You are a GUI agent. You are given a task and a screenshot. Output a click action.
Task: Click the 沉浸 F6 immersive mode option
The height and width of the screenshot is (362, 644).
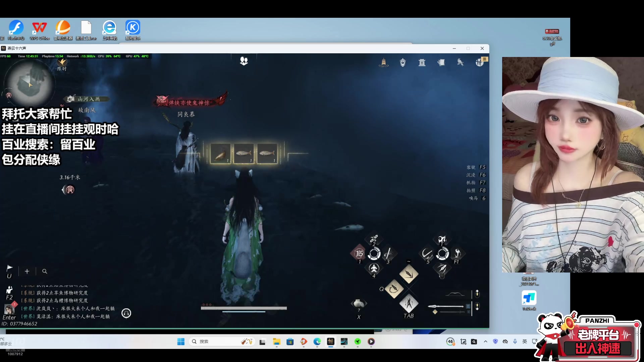(x=476, y=175)
